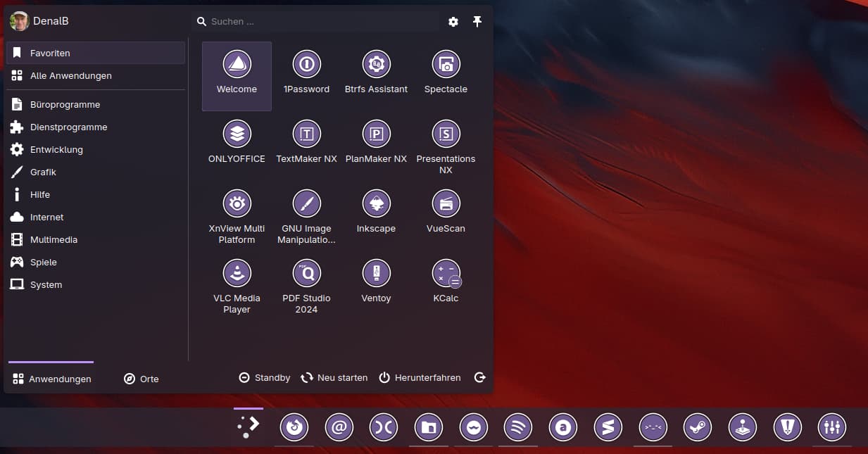Start Spectacle screenshot tool
868x454 pixels.
tap(446, 73)
